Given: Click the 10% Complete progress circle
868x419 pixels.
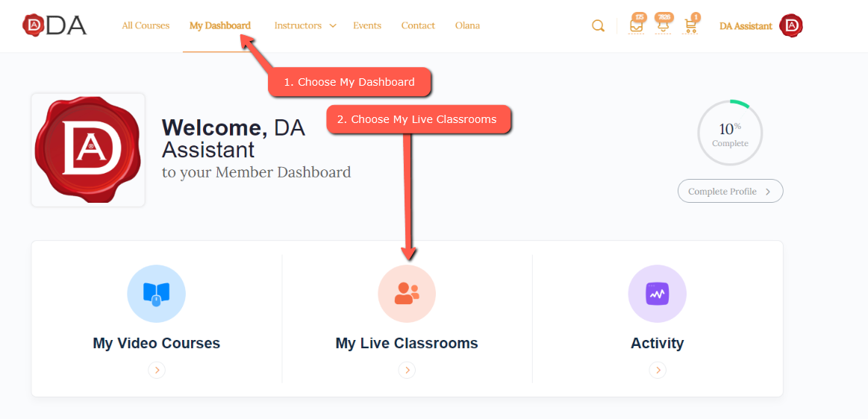Looking at the screenshot, I should point(729,133).
